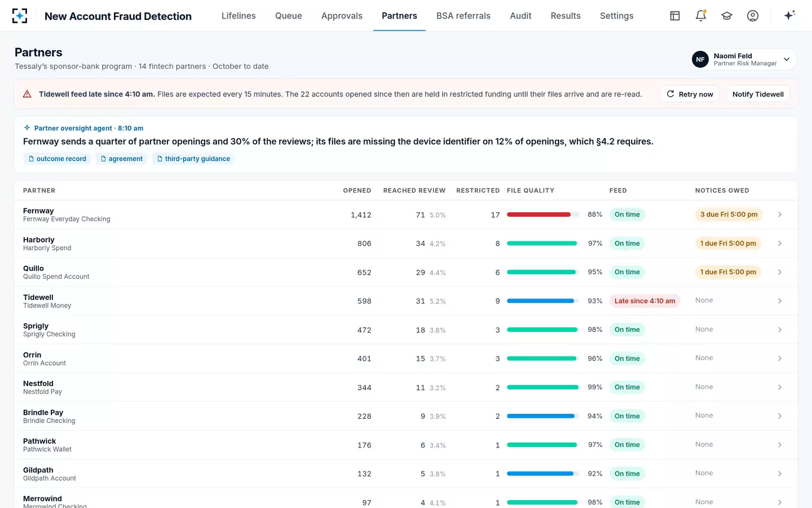This screenshot has width=812, height=508.
Task: Go to the Approvals tab
Action: click(x=342, y=16)
